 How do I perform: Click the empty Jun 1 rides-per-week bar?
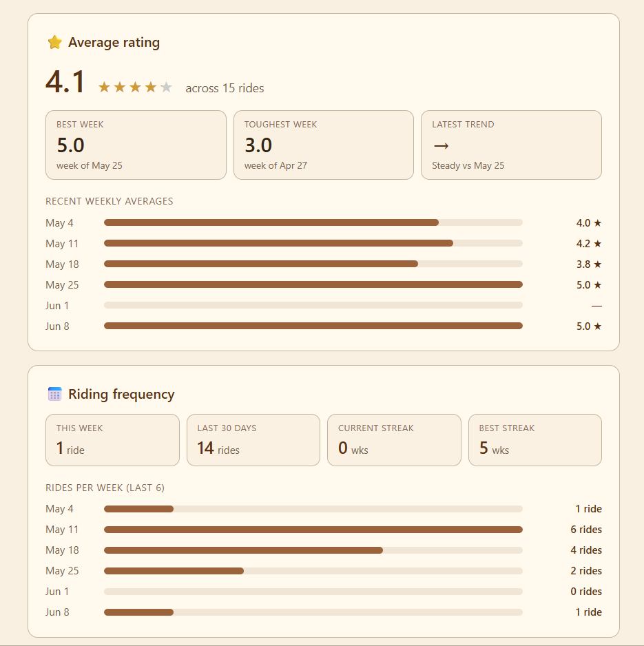313,591
